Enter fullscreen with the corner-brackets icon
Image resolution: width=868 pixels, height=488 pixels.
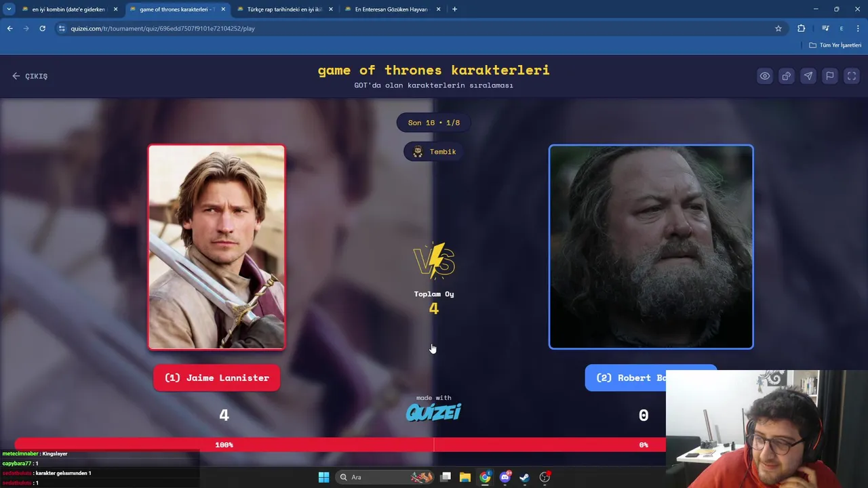tap(852, 76)
